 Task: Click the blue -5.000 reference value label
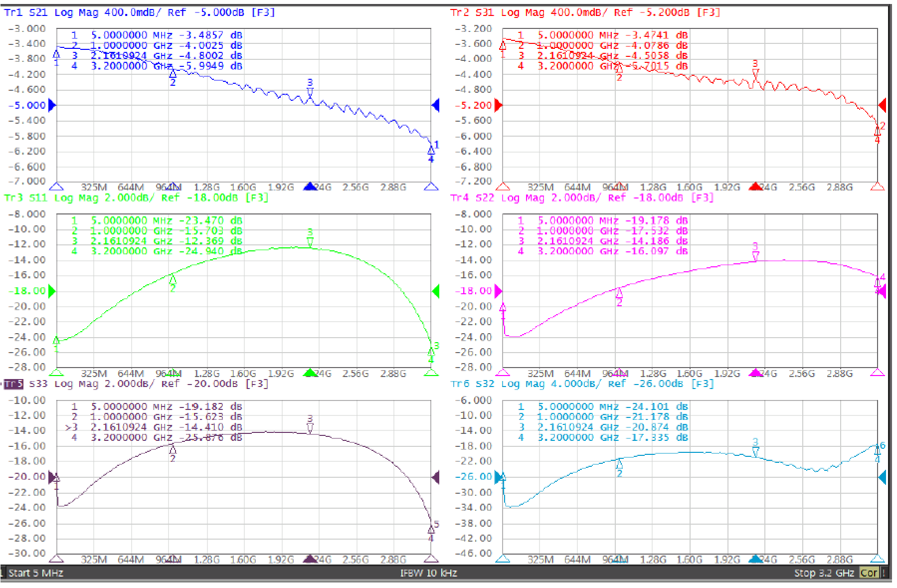27,105
